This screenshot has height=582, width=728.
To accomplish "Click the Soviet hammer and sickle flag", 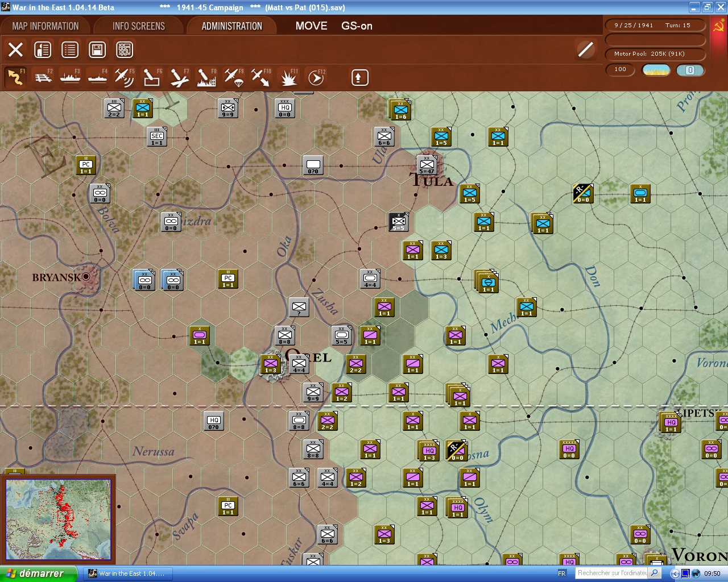I will (718, 26).
